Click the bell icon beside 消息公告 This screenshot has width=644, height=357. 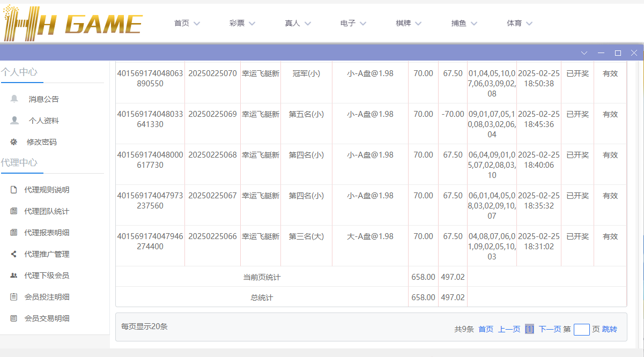coord(14,99)
